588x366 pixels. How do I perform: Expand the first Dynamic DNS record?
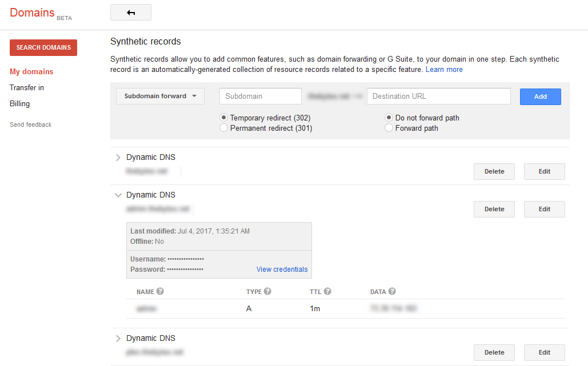point(118,158)
